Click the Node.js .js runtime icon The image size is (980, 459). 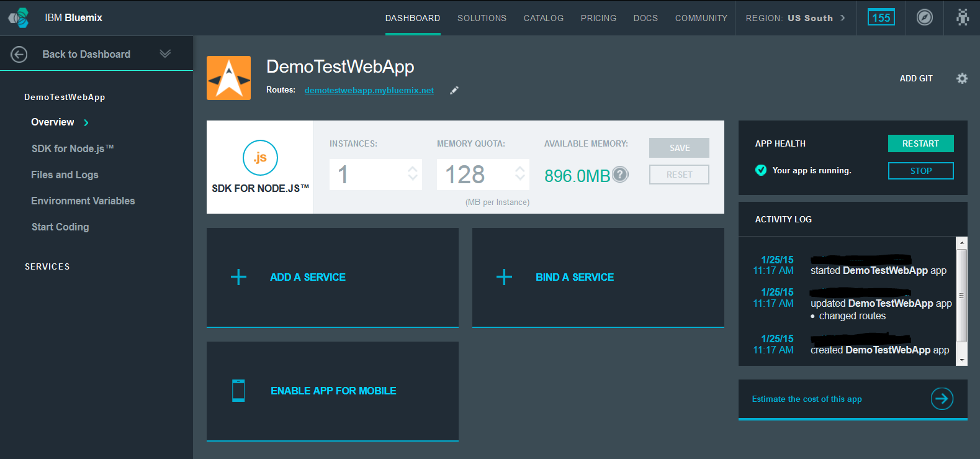click(x=260, y=158)
